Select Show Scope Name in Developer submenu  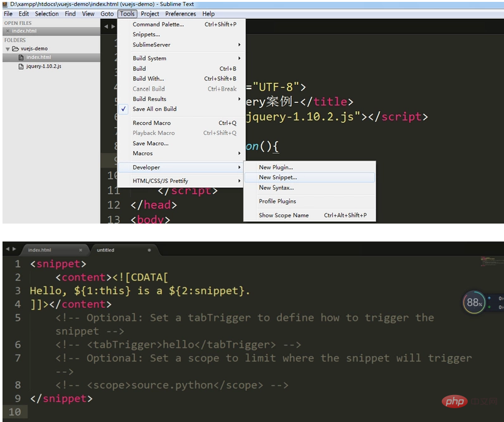pos(309,215)
